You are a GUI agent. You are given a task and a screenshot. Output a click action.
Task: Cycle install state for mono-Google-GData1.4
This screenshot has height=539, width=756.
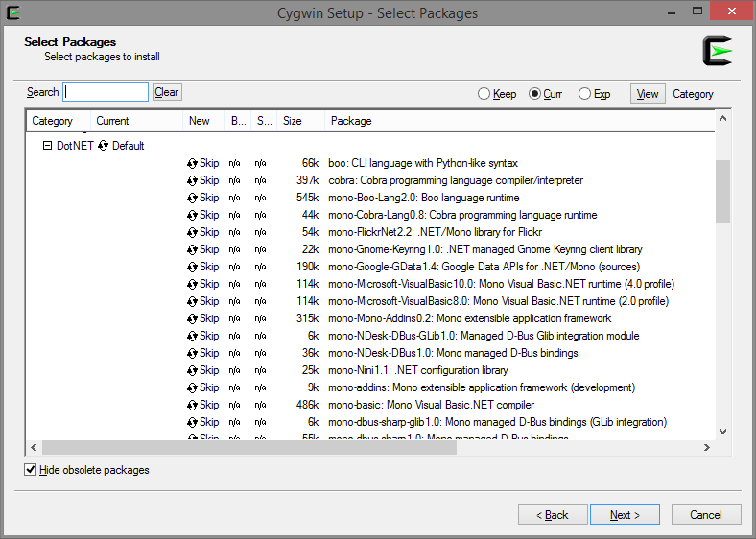(x=192, y=267)
